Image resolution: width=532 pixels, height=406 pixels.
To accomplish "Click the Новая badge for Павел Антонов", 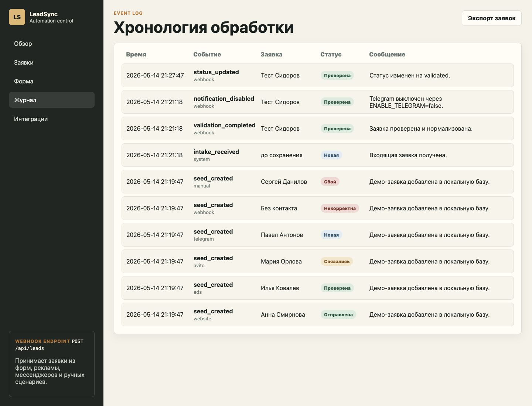I will [x=331, y=235].
